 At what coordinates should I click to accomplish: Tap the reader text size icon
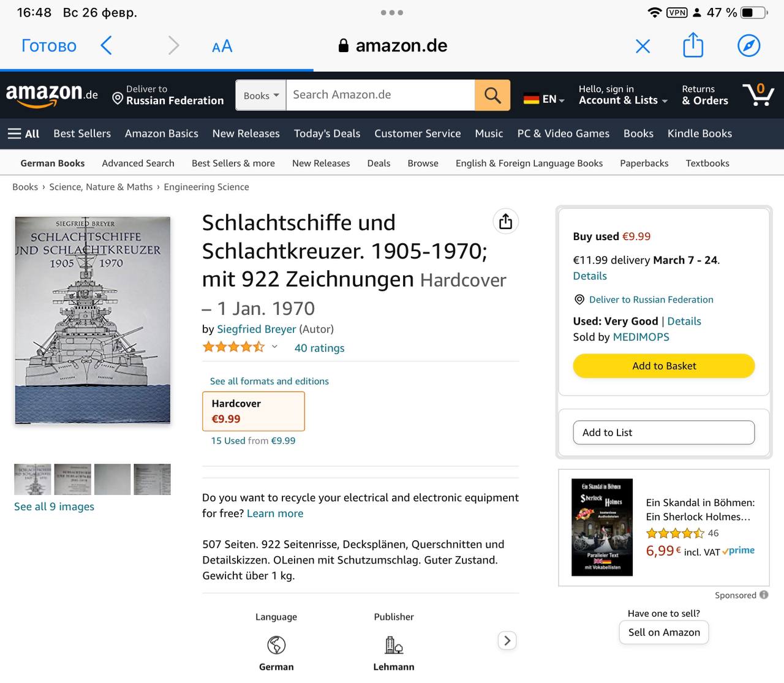(222, 47)
